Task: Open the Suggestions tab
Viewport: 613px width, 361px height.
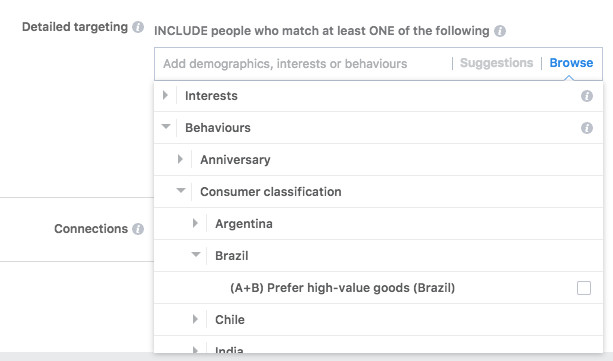Action: (496, 63)
